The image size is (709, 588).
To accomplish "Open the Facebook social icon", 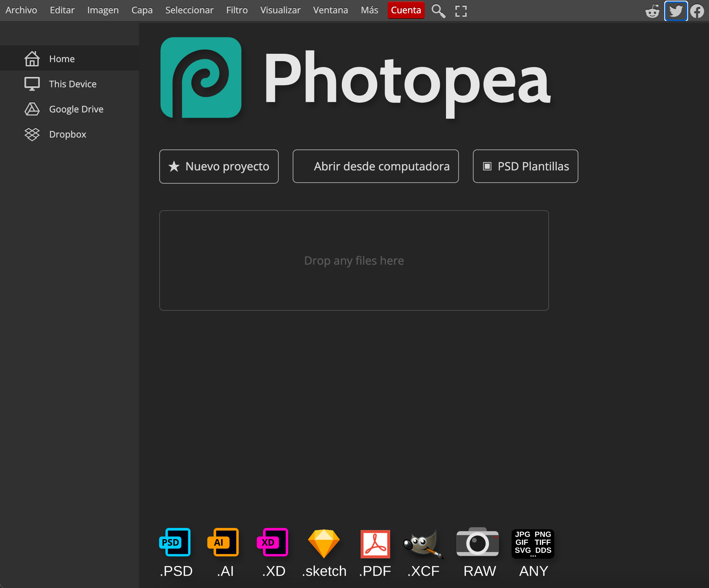I will click(697, 11).
